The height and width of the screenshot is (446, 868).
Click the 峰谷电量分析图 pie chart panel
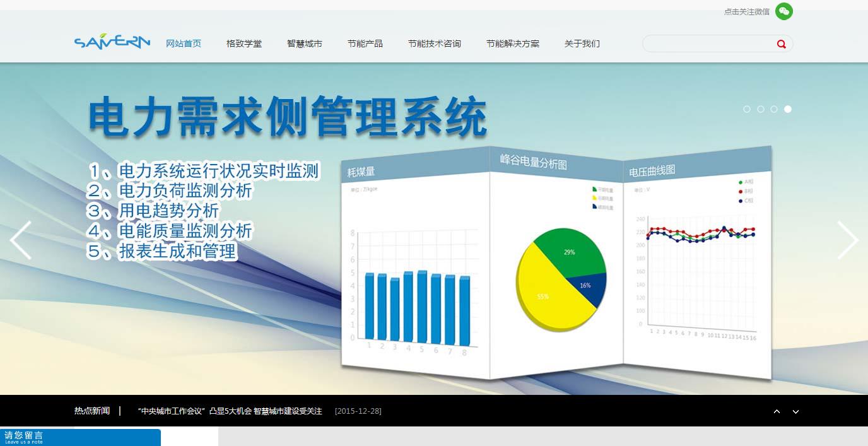click(556, 262)
